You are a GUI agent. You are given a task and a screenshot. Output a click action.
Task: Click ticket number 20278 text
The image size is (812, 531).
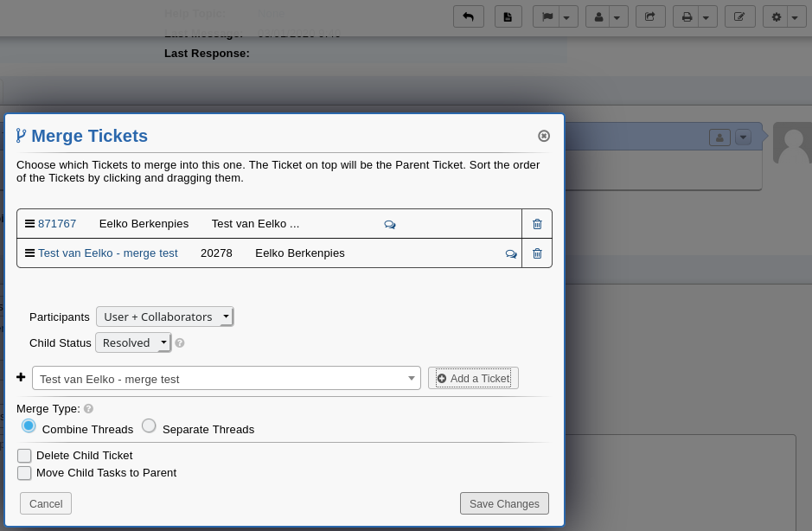tap(216, 253)
